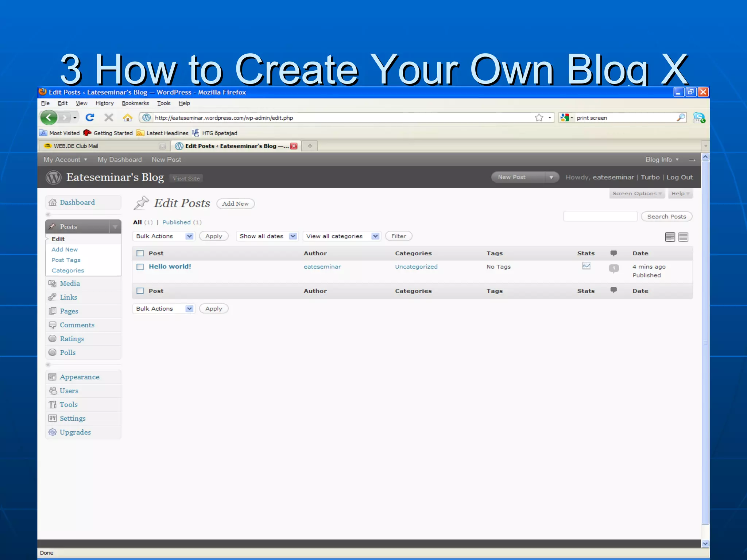Click the Visit Site button

pyautogui.click(x=186, y=178)
